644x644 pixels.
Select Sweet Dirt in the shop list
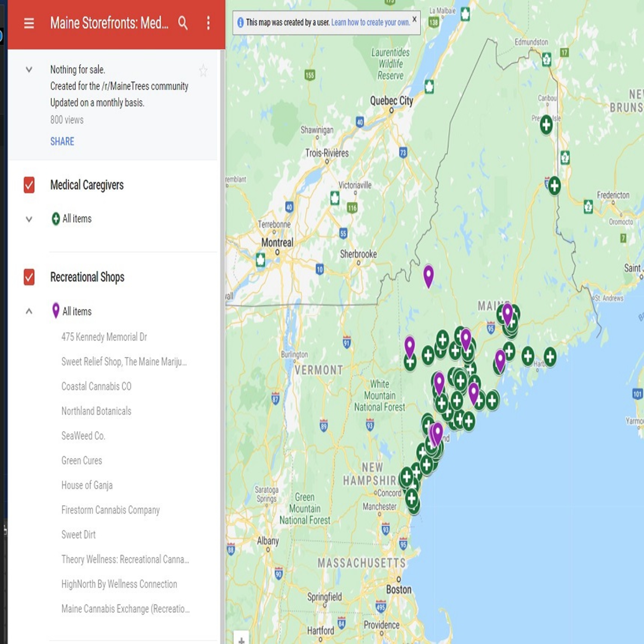pos(78,535)
